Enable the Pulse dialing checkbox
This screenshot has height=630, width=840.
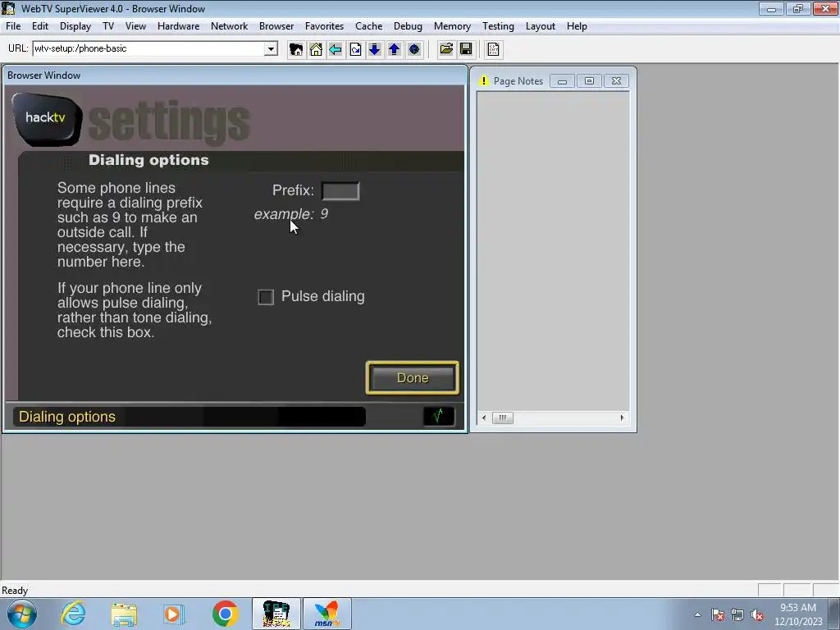click(266, 297)
